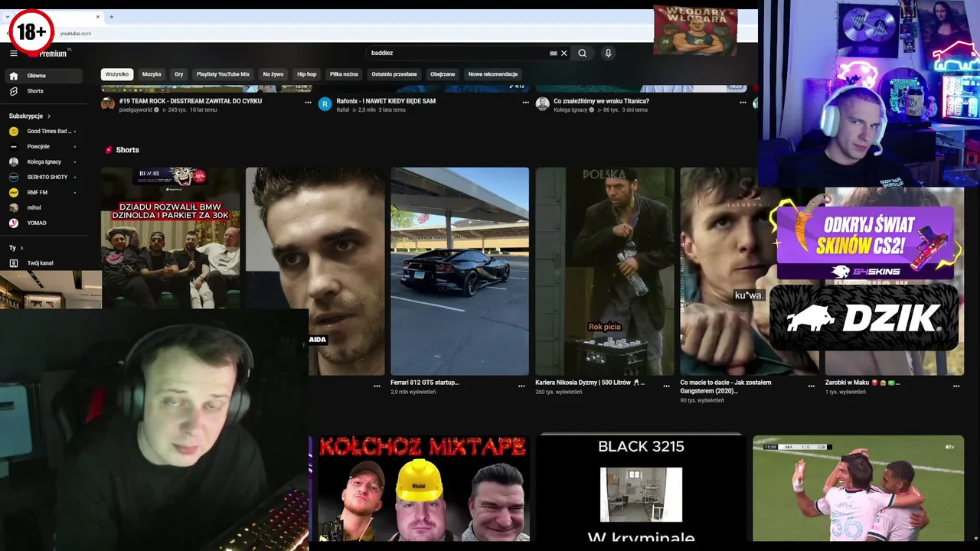
Task: Click inside the baddiez search field
Action: [458, 53]
